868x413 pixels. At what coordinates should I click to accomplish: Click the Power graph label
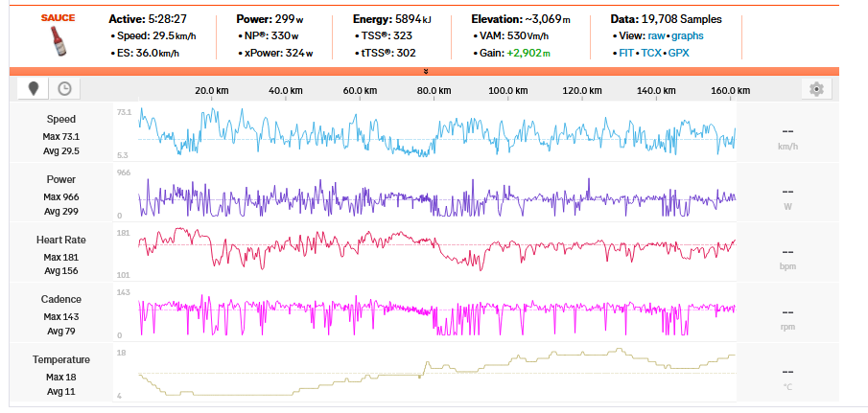coord(61,179)
